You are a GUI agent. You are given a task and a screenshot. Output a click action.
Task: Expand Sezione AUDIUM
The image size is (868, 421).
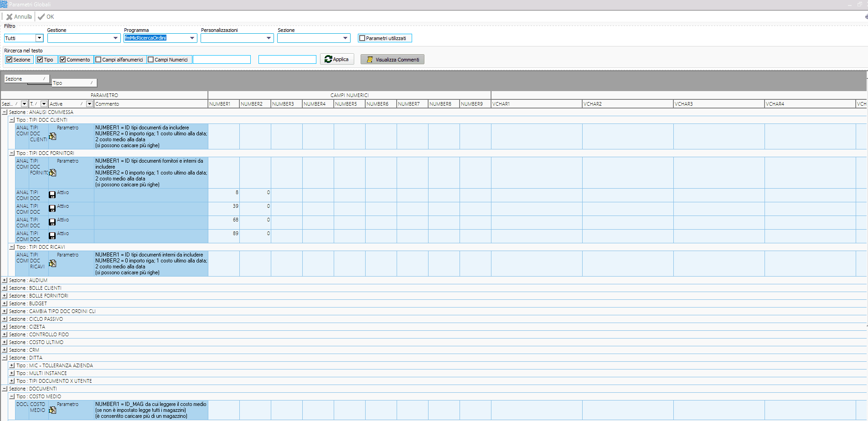5,280
